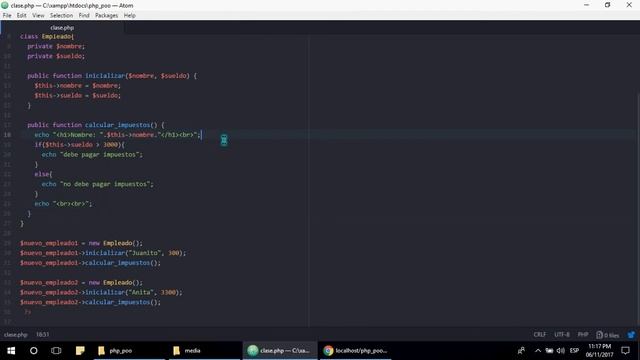Click on '$this->nombre = $nombre;' line
Screen dimensions: 640x360
point(78,86)
